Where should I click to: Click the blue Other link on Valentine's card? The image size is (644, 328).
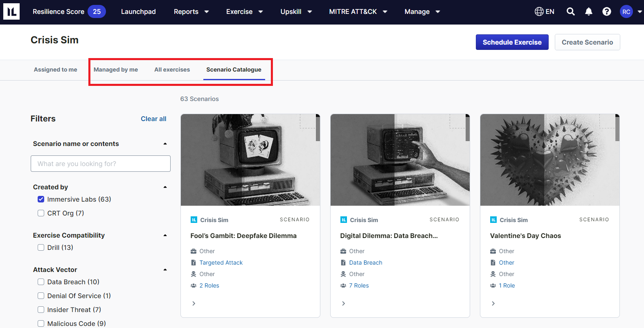point(507,263)
